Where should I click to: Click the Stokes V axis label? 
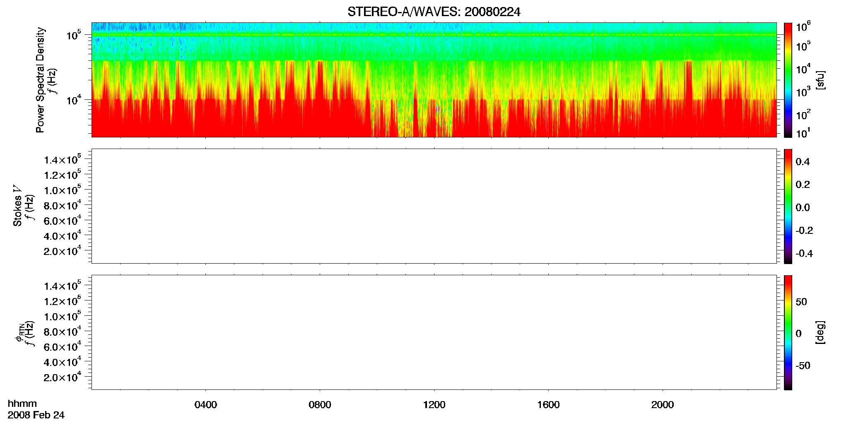click(17, 206)
